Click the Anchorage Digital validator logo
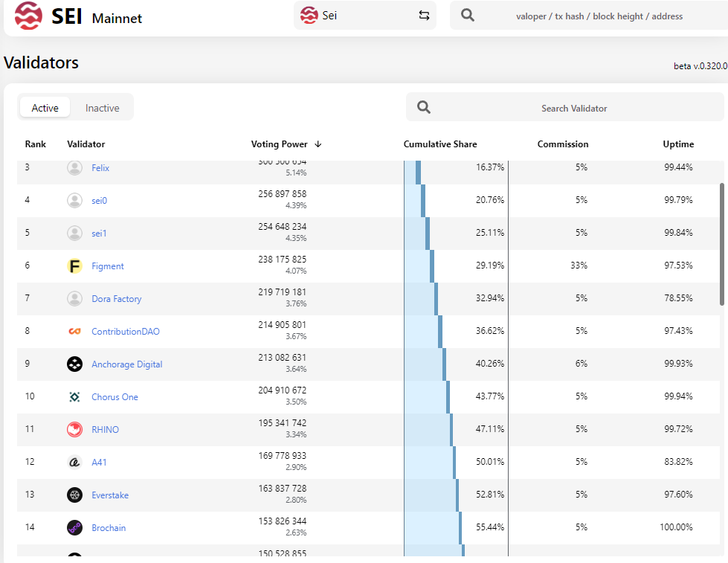 (x=74, y=364)
